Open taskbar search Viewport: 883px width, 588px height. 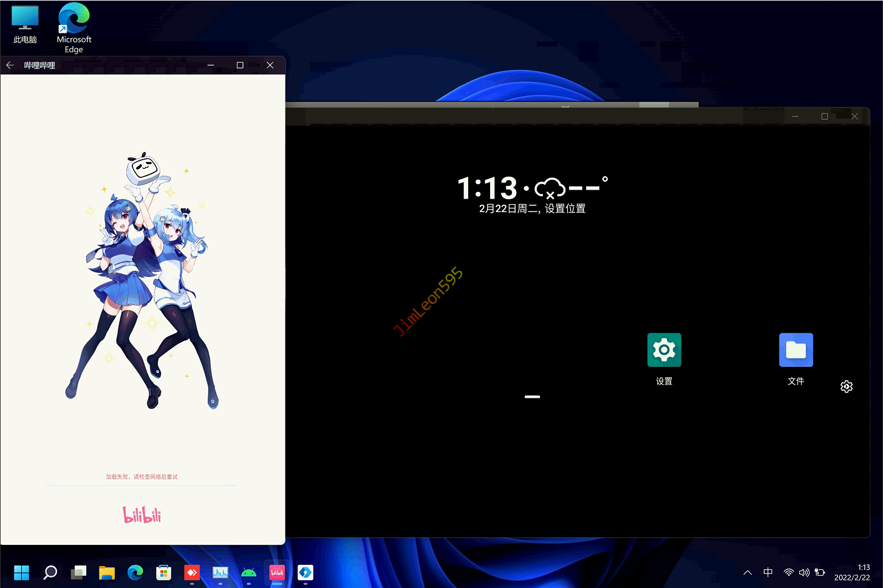[x=50, y=572]
